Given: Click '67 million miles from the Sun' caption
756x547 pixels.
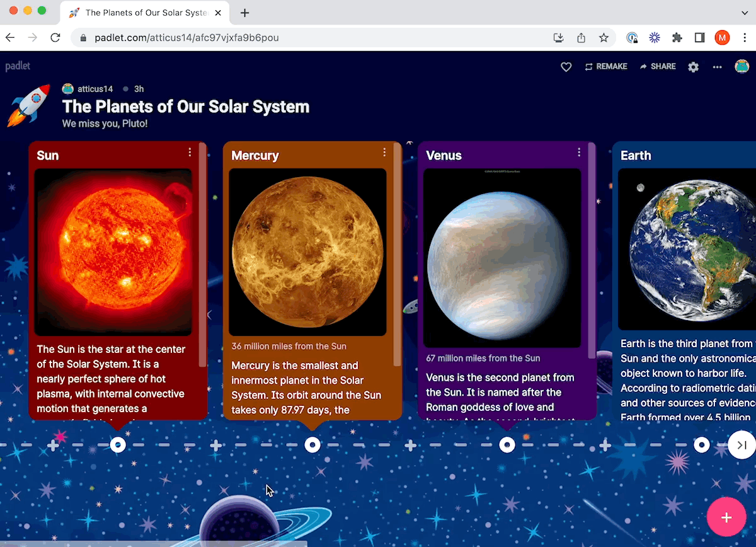Looking at the screenshot, I should pos(483,358).
